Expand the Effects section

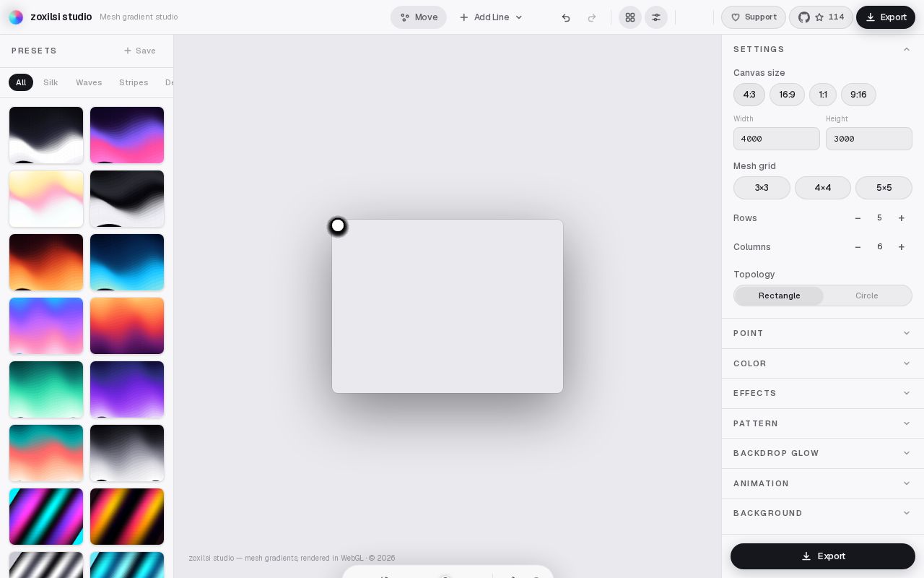(823, 393)
